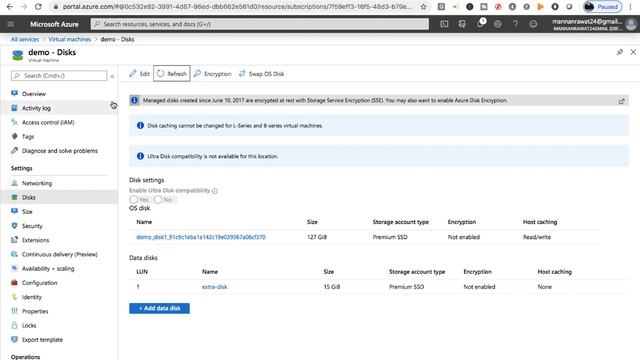The width and height of the screenshot is (640, 360).
Task: Open Continuous delivery (Preview)
Action: coord(59,254)
